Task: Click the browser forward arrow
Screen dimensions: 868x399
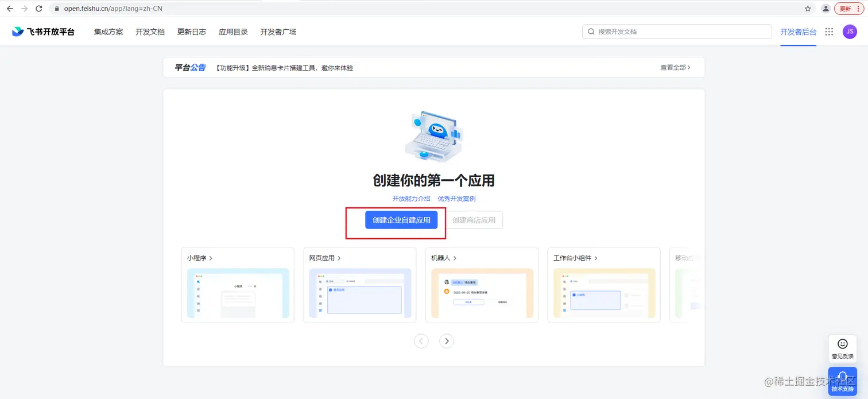Action: [x=24, y=9]
